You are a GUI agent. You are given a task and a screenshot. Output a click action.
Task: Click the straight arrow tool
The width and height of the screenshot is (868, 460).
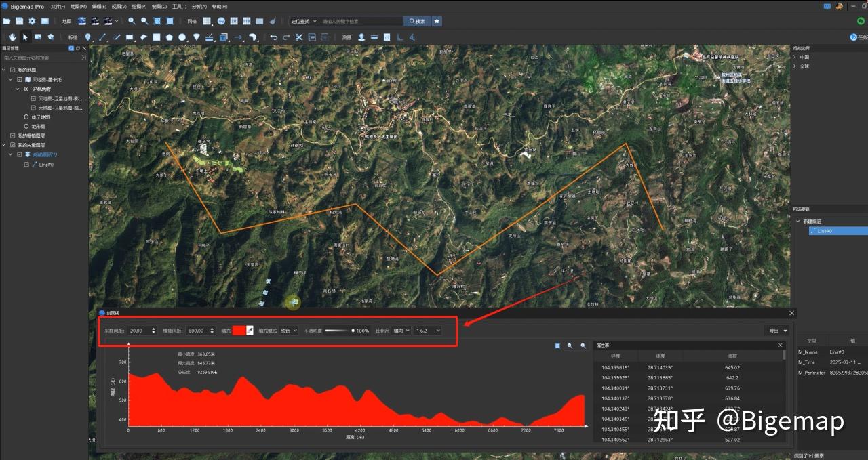(238, 37)
